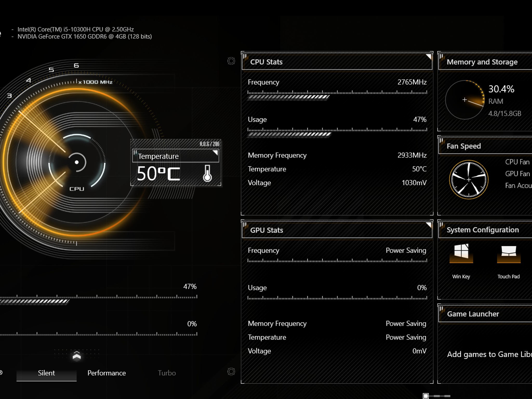
Task: Click the '30.4%' RAM usage value
Action: (501, 89)
